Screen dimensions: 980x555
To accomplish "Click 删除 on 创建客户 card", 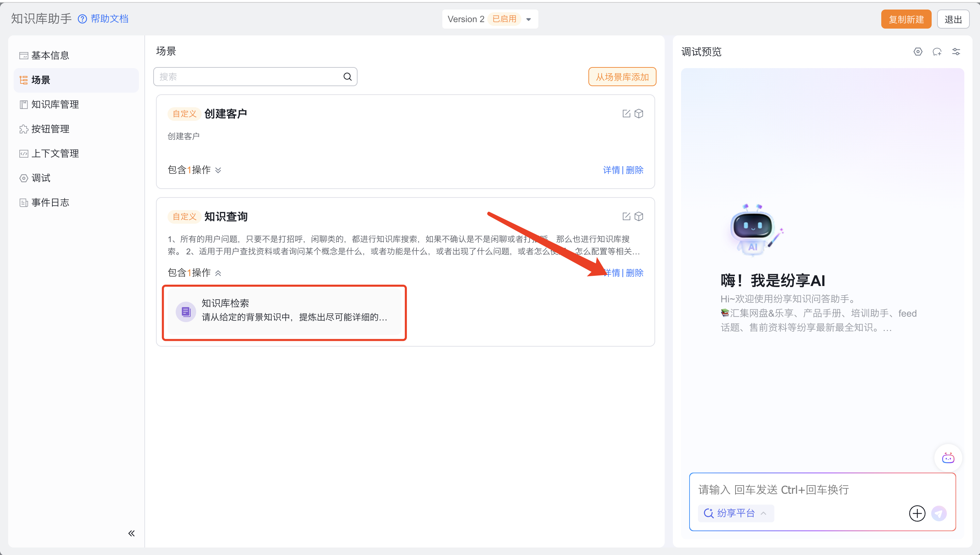I will click(x=635, y=170).
